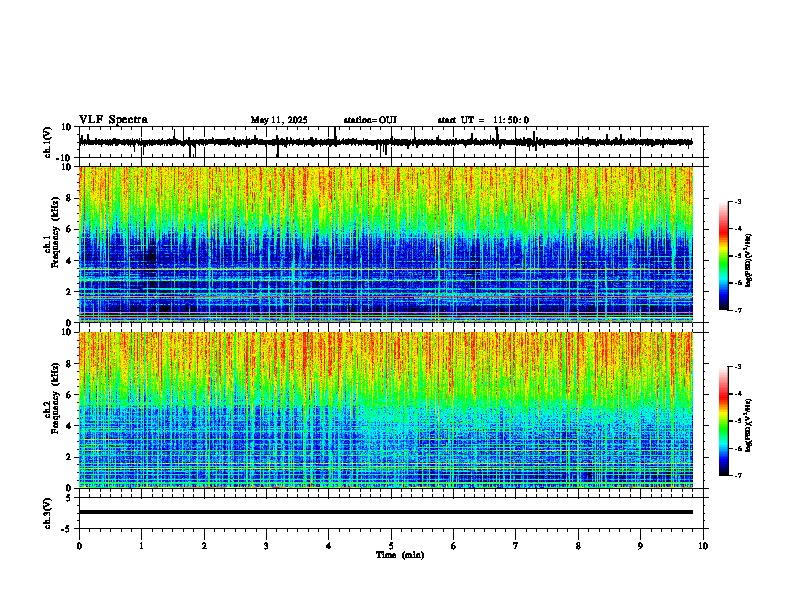Click the "6" minute tick label
This screenshot has width=792, height=612.
(x=454, y=546)
